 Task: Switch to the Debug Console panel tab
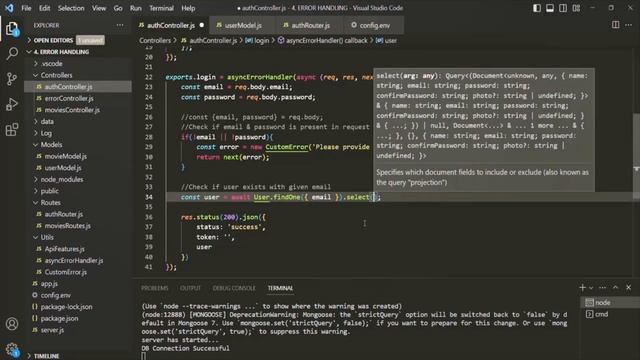[x=234, y=288]
